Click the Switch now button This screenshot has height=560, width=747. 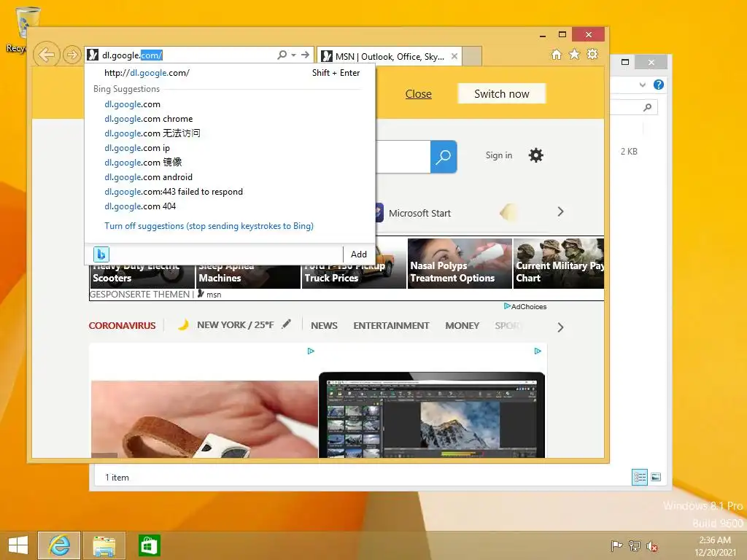point(502,94)
